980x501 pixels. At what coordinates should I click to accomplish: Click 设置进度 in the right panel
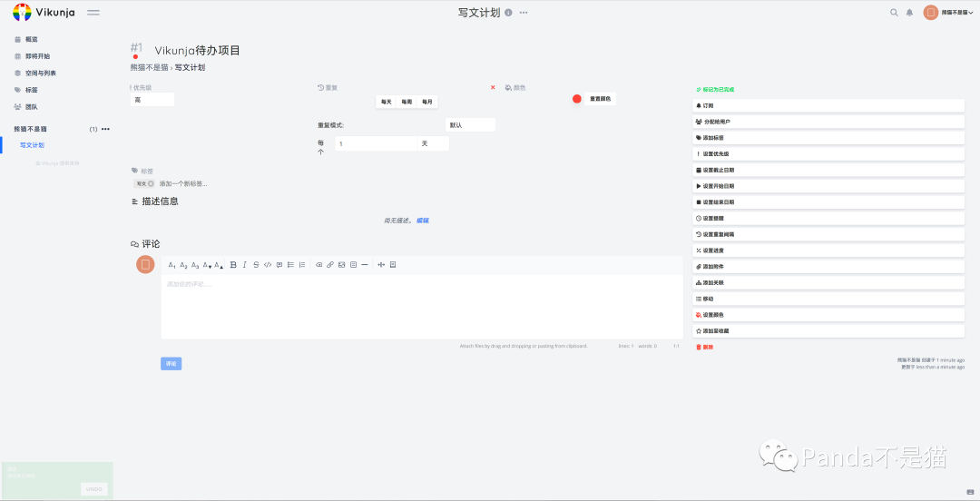[x=828, y=250]
